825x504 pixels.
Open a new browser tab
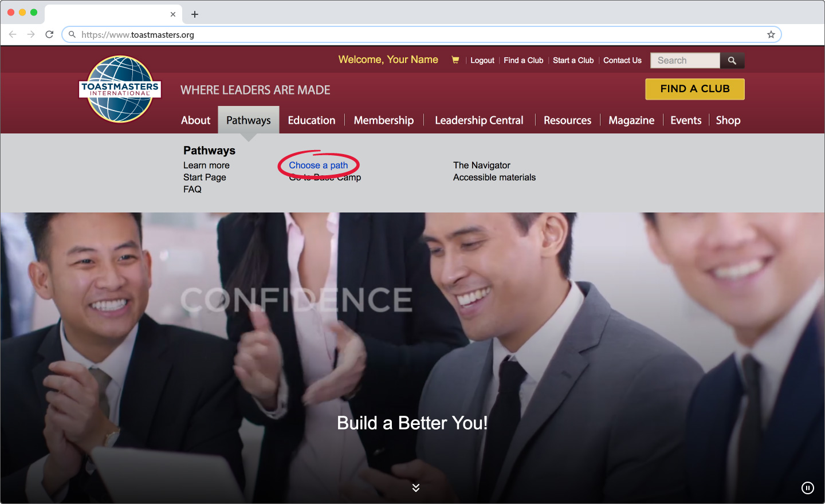195,14
